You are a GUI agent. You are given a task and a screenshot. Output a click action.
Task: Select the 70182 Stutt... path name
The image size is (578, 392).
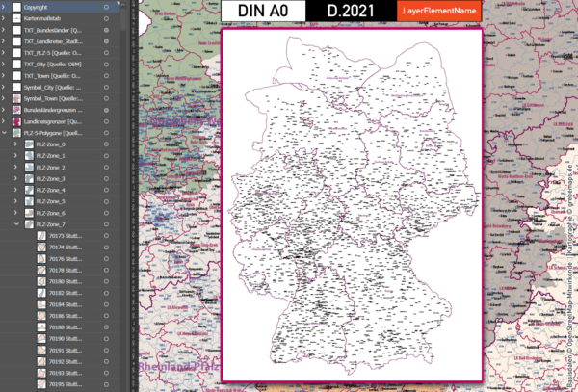pos(66,293)
